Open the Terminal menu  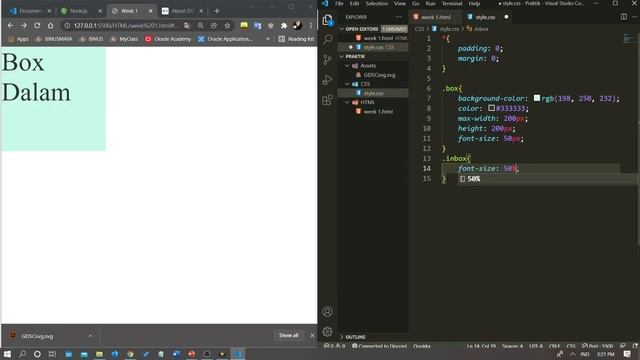pos(452,4)
